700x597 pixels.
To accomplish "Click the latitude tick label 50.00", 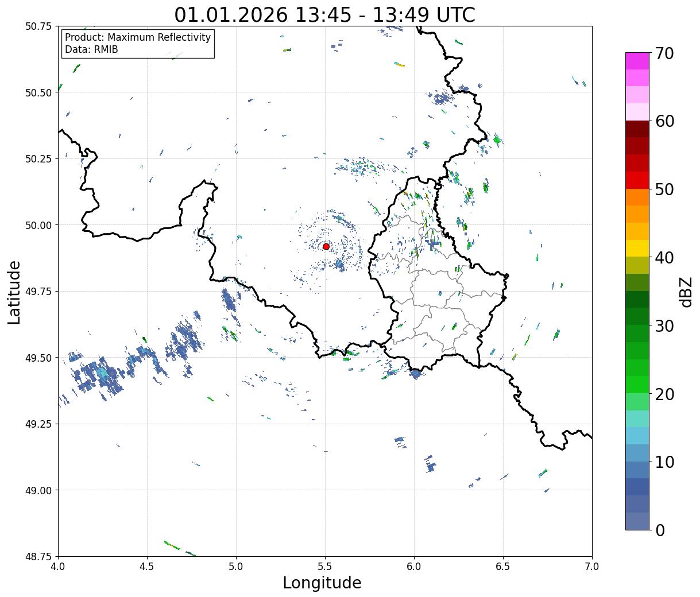I will point(38,225).
